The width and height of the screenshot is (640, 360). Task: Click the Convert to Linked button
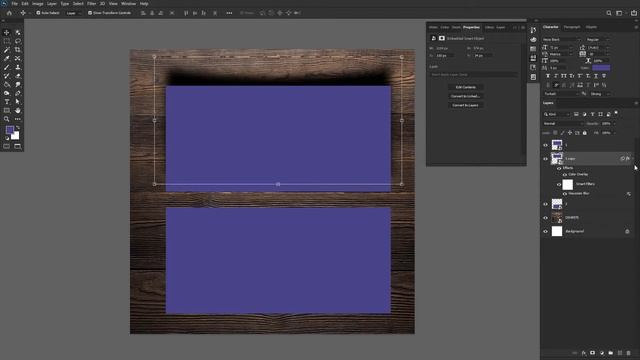466,96
